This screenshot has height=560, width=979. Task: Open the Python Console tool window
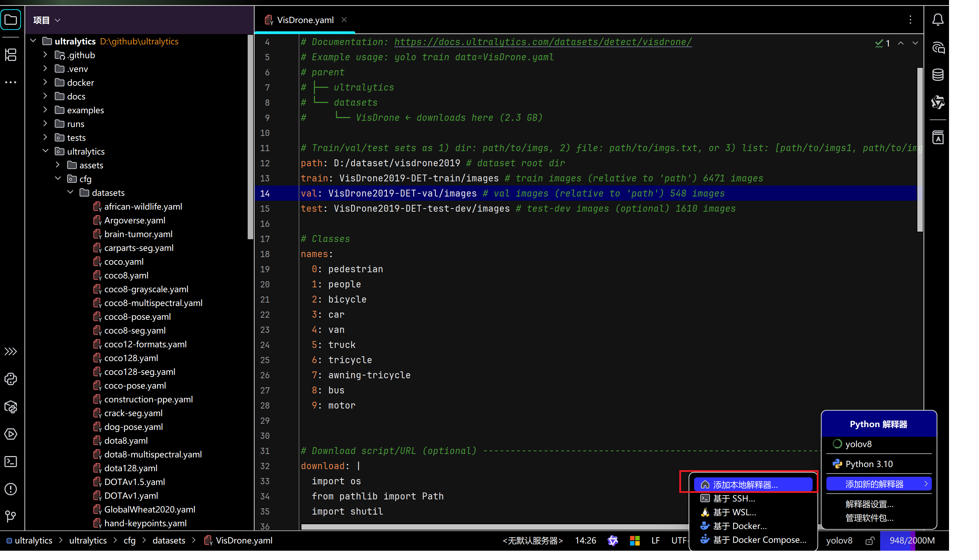(x=11, y=379)
